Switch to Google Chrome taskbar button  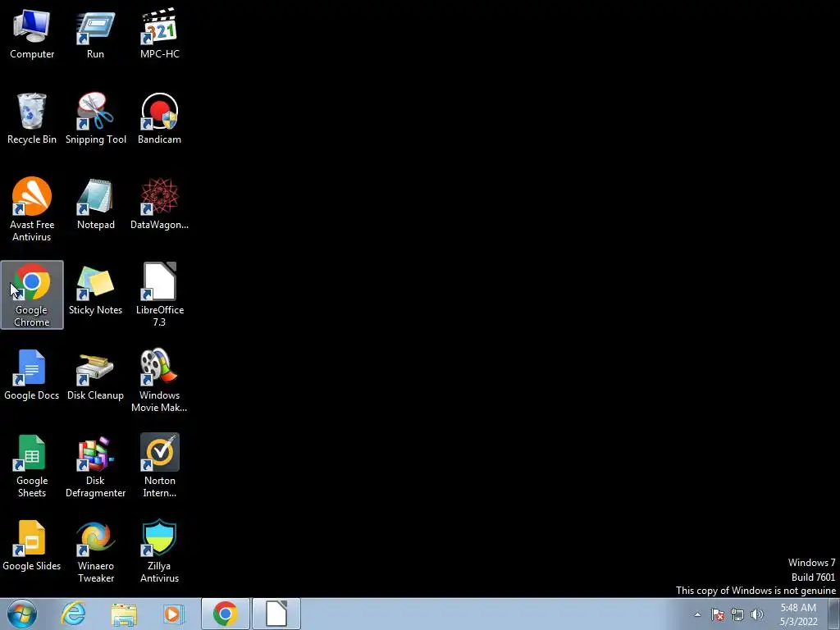[x=226, y=614]
